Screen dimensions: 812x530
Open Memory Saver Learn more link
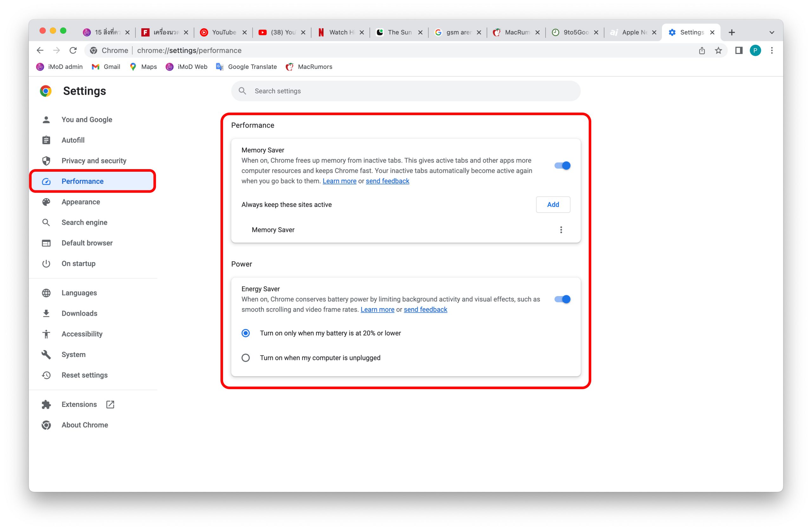[339, 181]
